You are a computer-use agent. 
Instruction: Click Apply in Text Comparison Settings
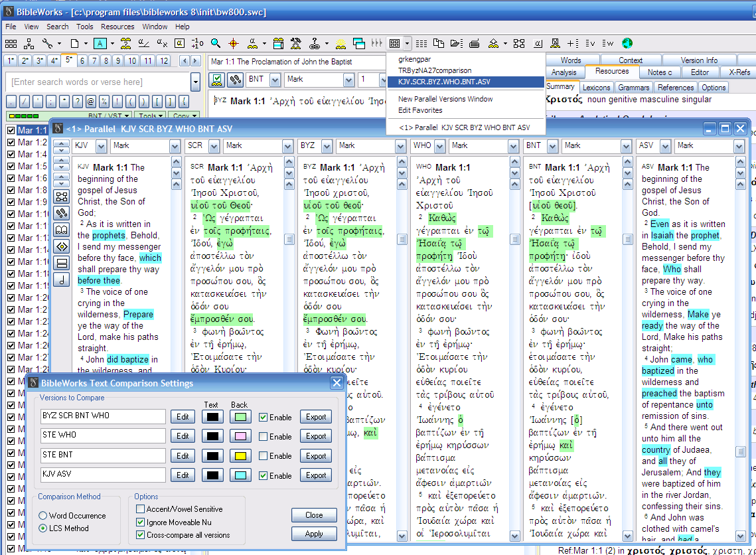tap(314, 534)
